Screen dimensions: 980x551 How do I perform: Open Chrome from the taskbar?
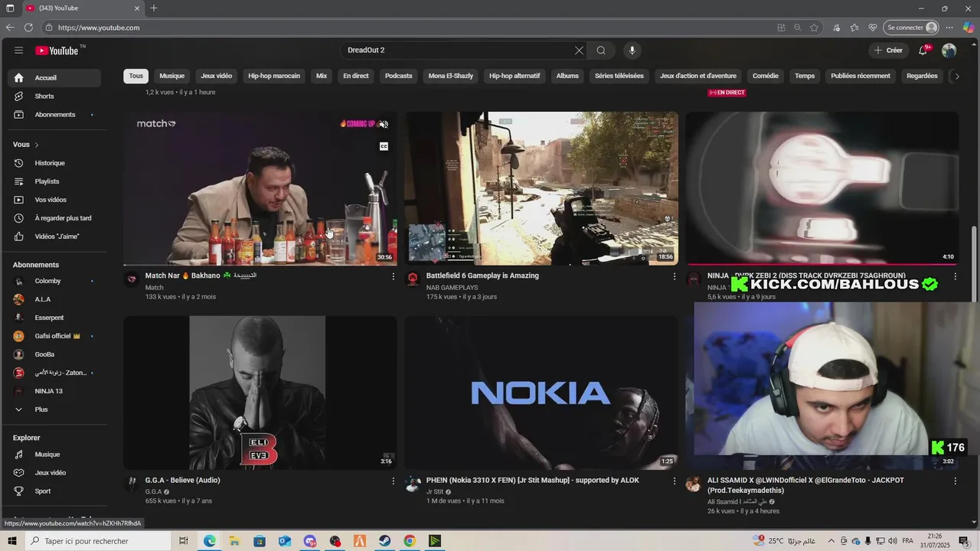tap(410, 541)
